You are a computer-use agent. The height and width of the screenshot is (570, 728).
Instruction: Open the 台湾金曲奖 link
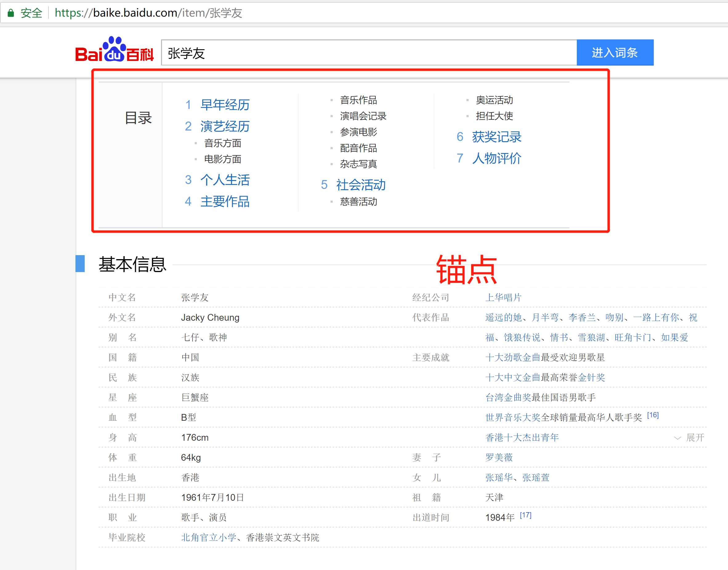tap(508, 397)
